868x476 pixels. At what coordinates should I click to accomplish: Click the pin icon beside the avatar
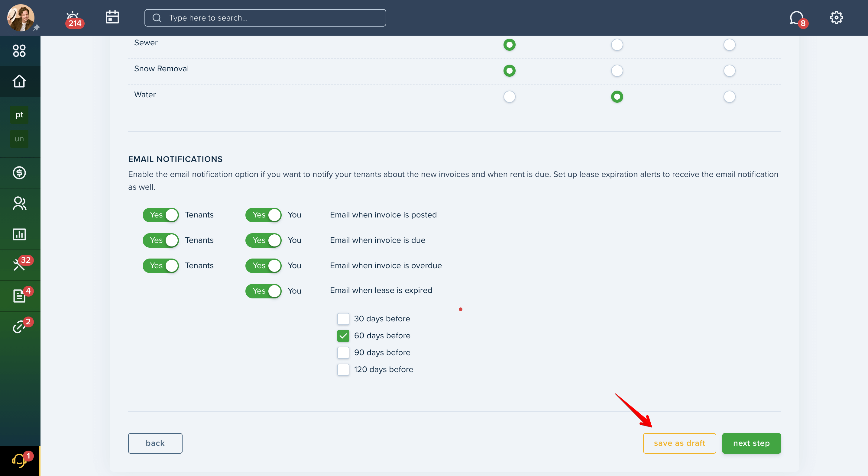(36, 27)
